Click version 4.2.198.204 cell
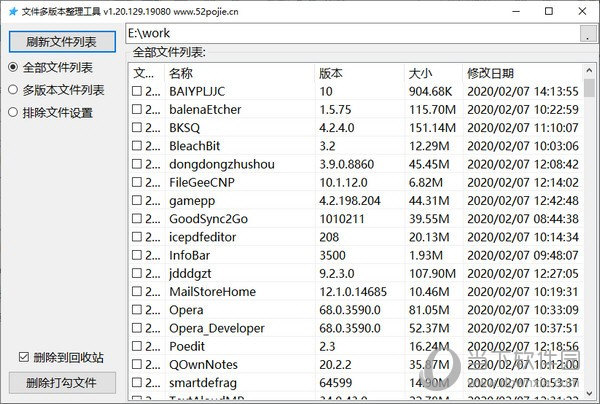The width and height of the screenshot is (600, 404). tap(350, 200)
